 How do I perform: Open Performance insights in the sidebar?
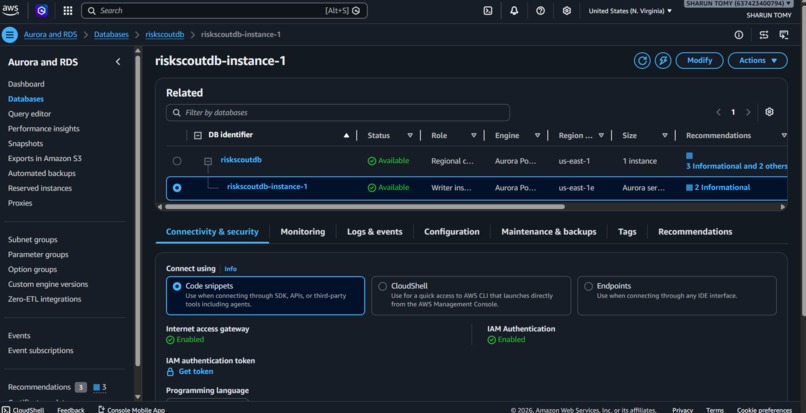pyautogui.click(x=44, y=129)
